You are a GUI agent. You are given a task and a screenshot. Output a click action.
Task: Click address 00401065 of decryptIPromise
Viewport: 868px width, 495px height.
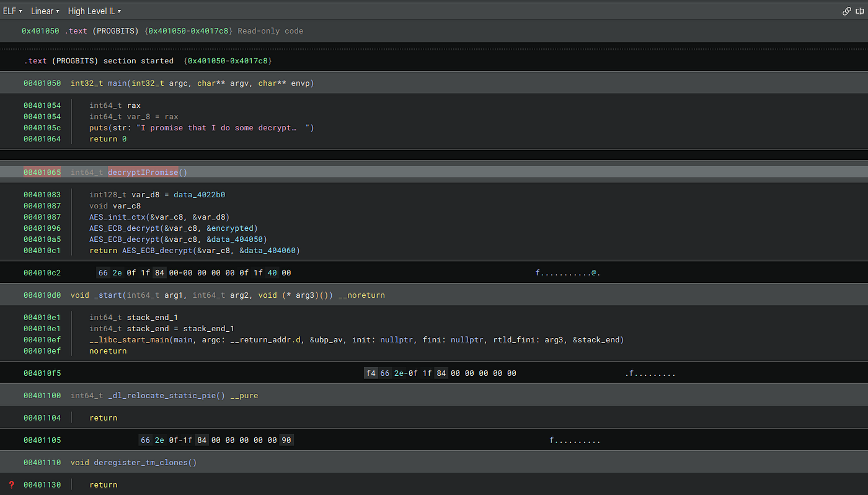coord(42,172)
